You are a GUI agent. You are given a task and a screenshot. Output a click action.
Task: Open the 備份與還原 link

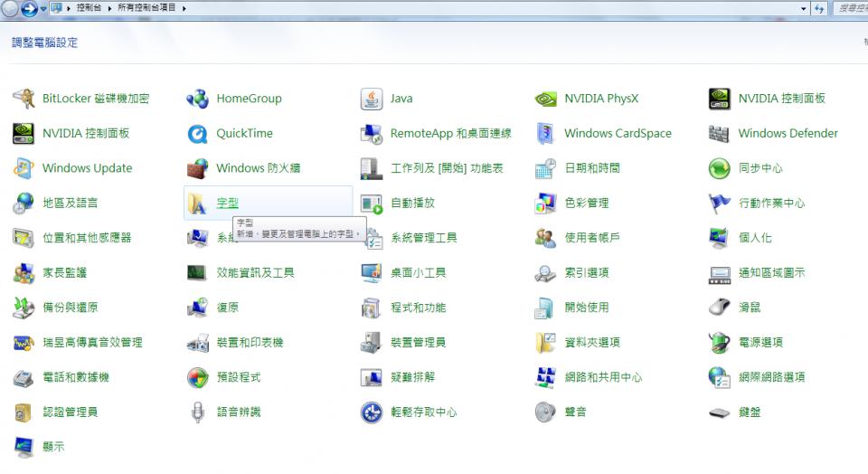[x=71, y=308]
